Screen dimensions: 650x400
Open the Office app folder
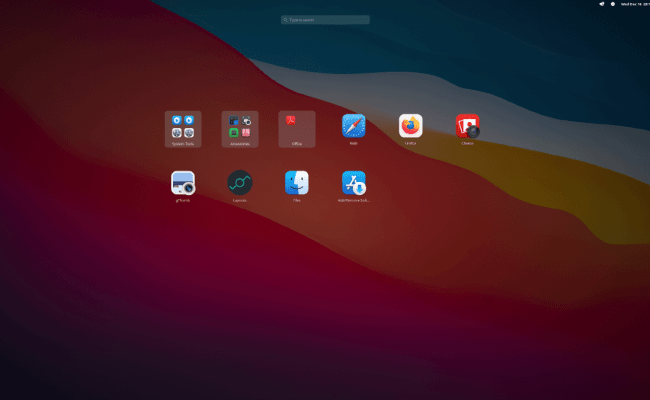point(297,129)
